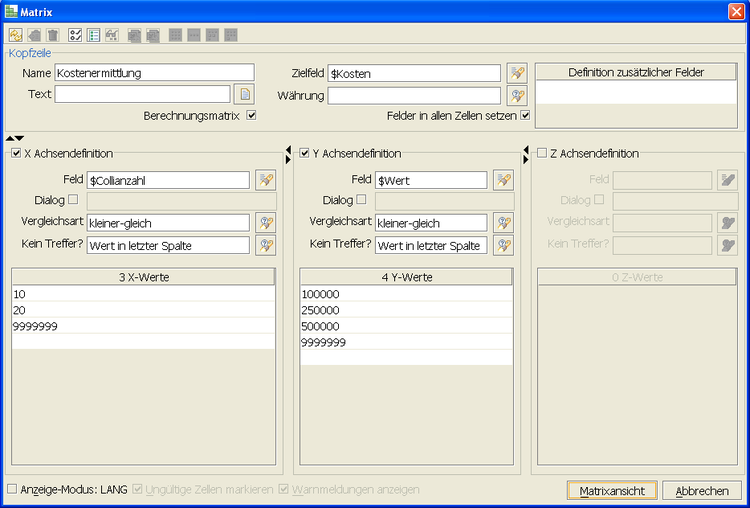Toggle the Berechnungsmatrix checkbox

point(252,116)
